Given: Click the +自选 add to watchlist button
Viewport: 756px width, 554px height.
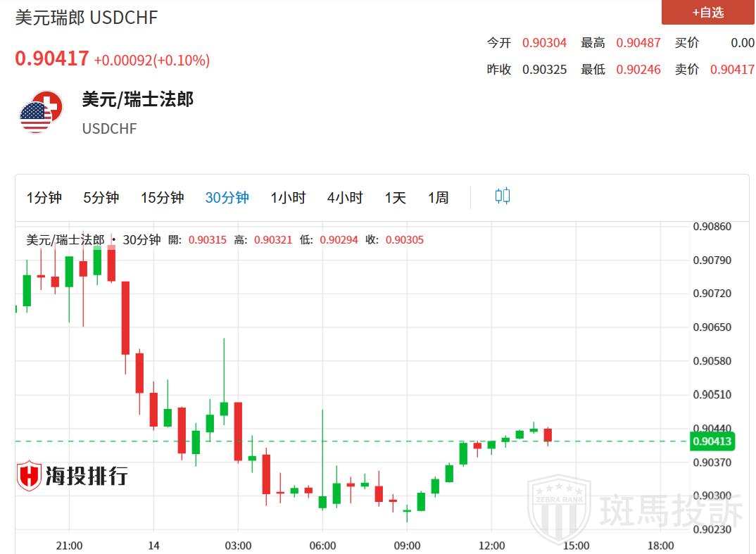Looking at the screenshot, I should coord(707,13).
